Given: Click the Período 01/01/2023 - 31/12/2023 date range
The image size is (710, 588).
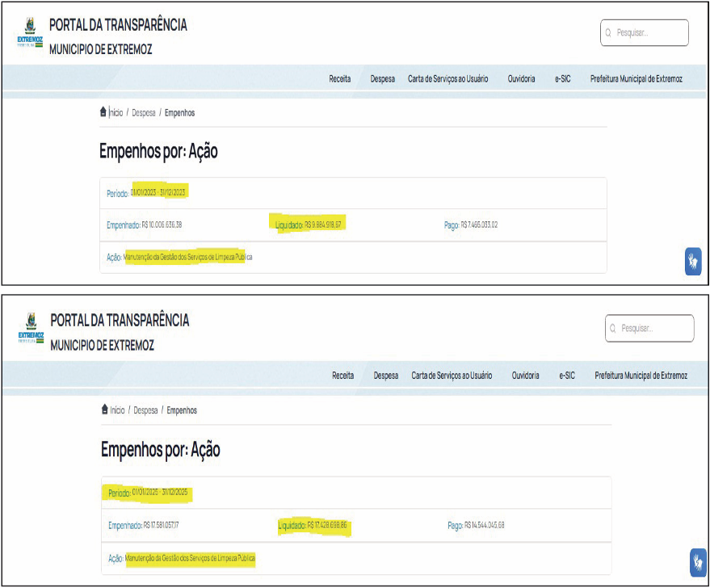Looking at the screenshot, I should pos(159,193).
